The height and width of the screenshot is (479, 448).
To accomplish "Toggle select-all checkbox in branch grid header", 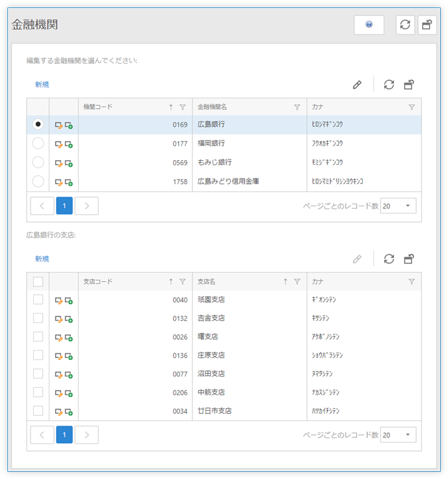I will [38, 281].
